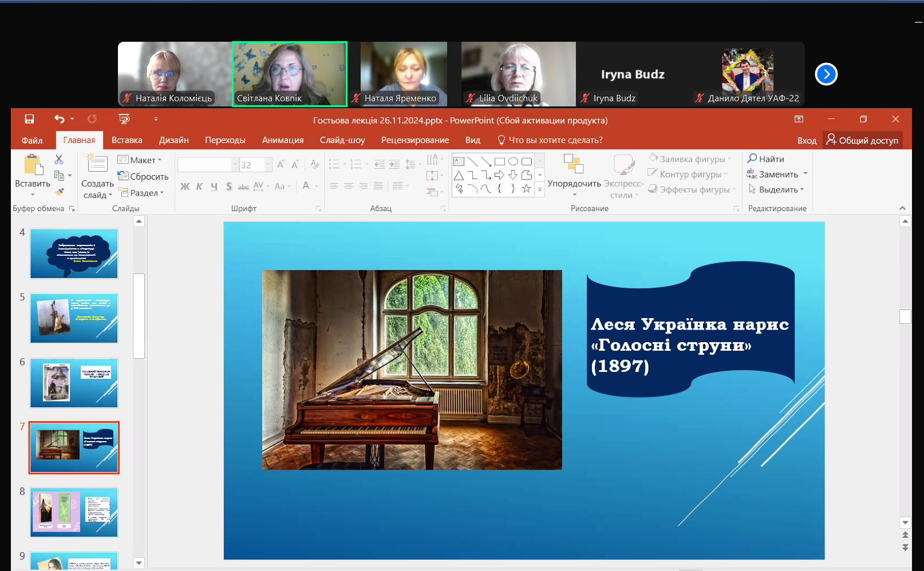Screen dimensions: 924x571
Task: Open ribbon display options icon
Action: click(799, 119)
